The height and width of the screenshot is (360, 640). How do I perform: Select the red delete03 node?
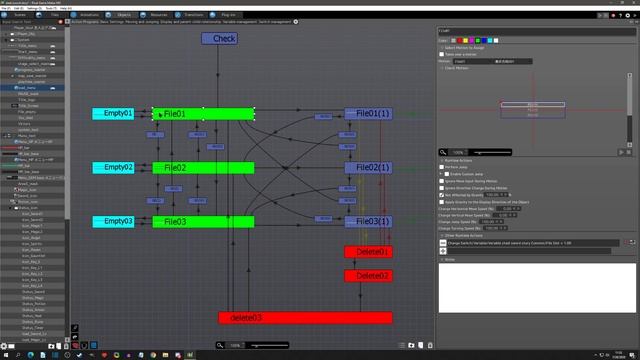[x=305, y=318]
